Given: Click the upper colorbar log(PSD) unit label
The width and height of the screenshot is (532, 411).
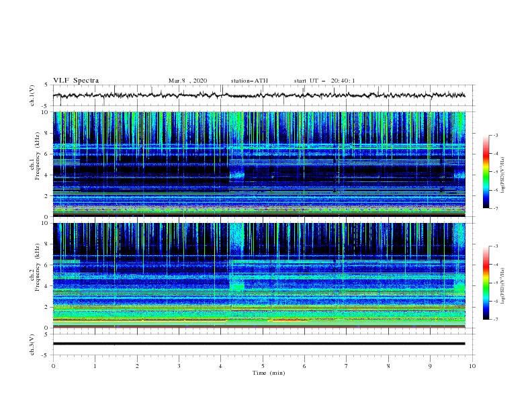Looking at the screenshot, I should coord(502,175).
